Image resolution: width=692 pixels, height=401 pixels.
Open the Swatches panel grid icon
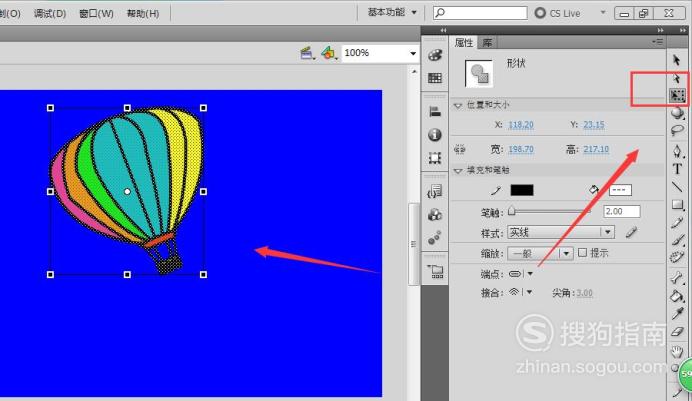pos(435,78)
